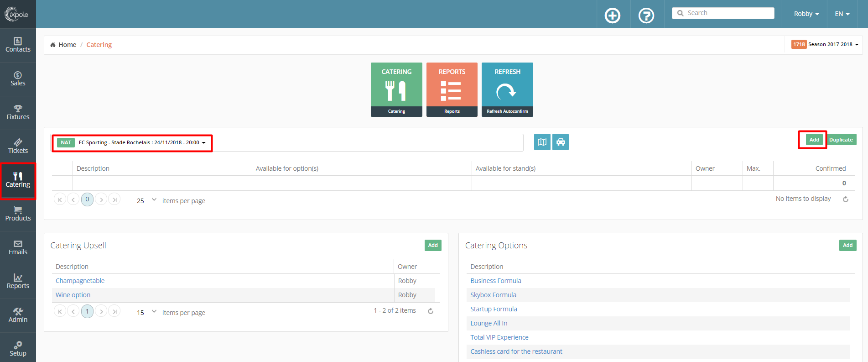Click the Refresh Autoconfirm tile
868x362 pixels.
tap(507, 89)
